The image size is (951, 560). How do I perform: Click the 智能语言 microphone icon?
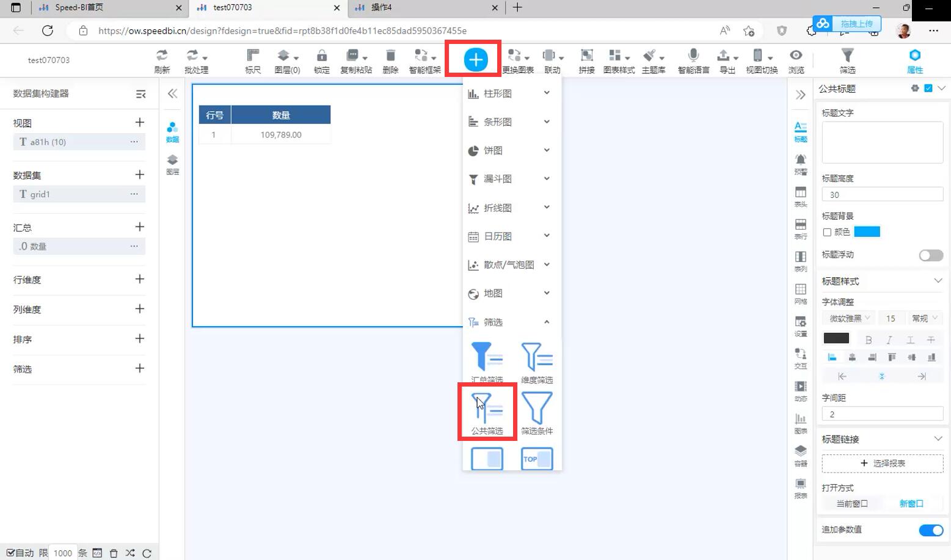693,60
